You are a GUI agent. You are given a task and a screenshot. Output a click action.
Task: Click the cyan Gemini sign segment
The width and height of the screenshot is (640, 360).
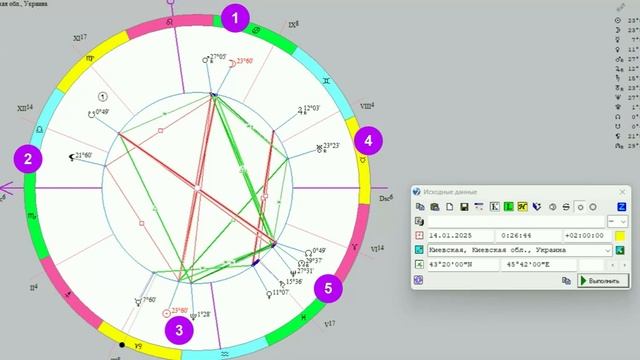[x=326, y=81]
